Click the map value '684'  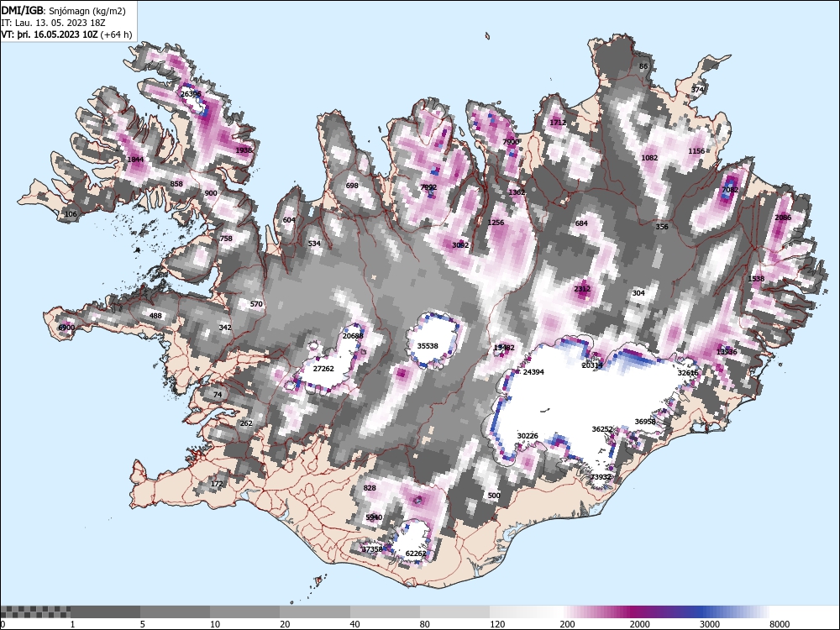coord(581,223)
